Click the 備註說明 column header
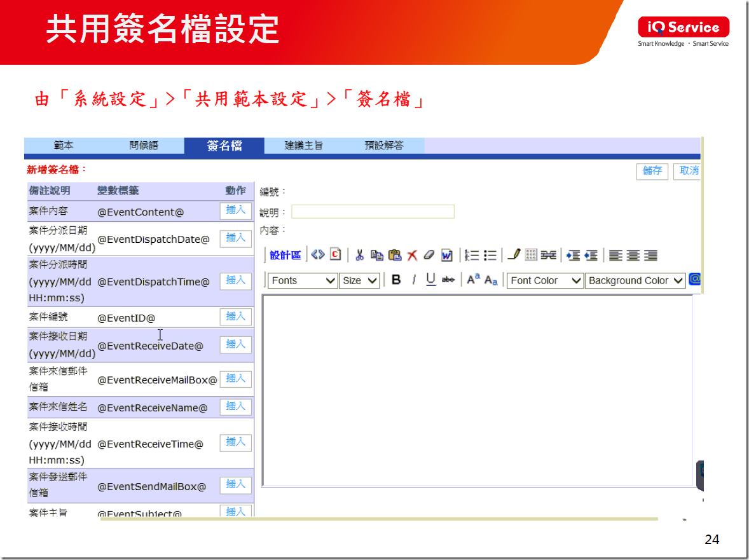 [50, 191]
